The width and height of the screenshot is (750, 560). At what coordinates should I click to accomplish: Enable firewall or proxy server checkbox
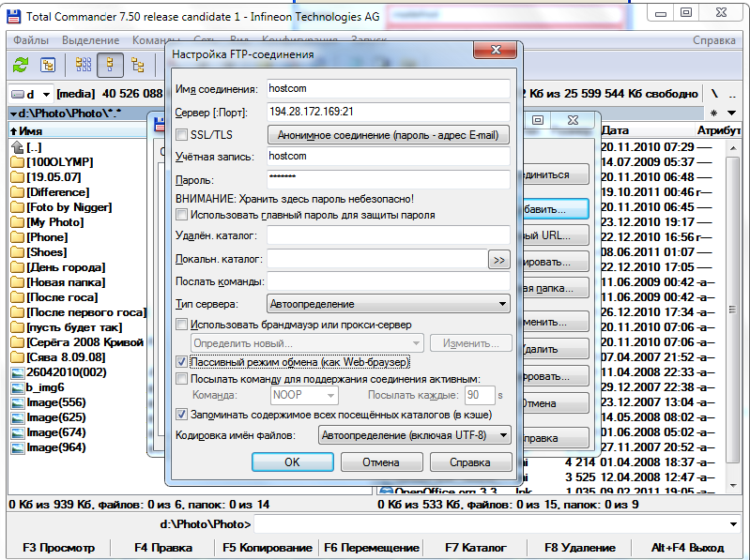tap(182, 325)
